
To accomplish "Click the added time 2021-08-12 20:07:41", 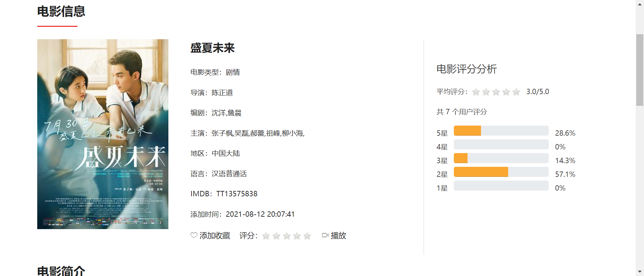I will click(260, 214).
